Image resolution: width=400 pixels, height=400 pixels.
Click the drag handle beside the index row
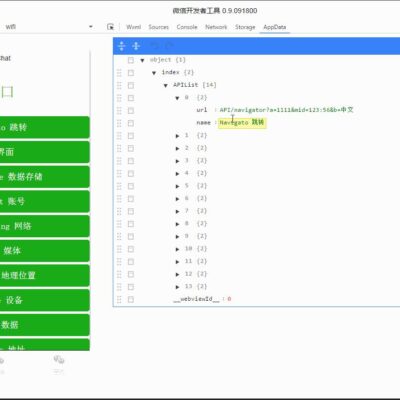[119, 73]
